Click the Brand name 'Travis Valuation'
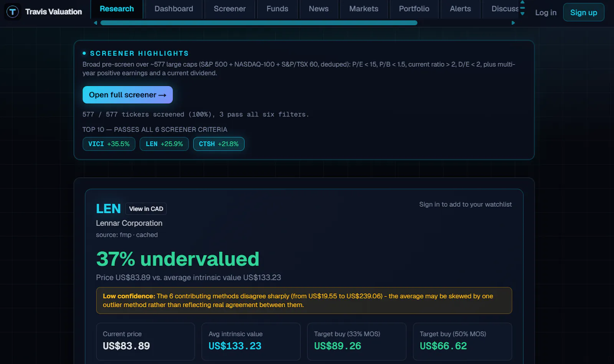This screenshot has height=364, width=614. pyautogui.click(x=53, y=12)
